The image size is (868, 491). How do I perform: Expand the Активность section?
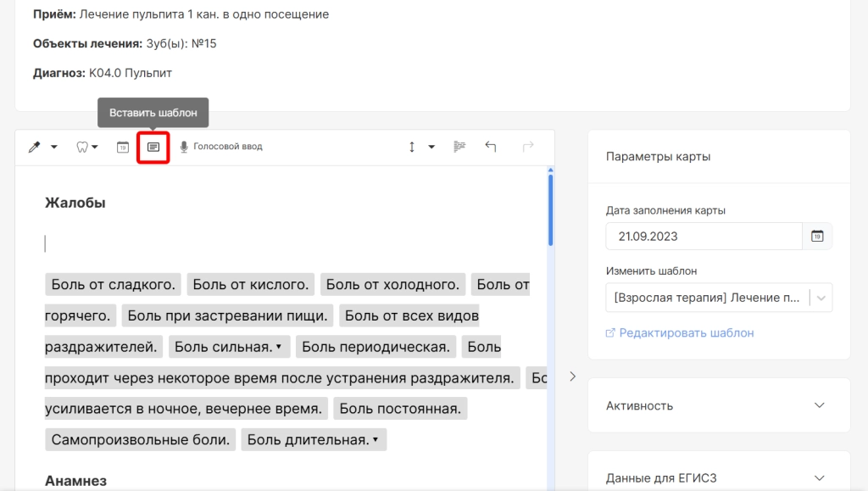click(719, 405)
